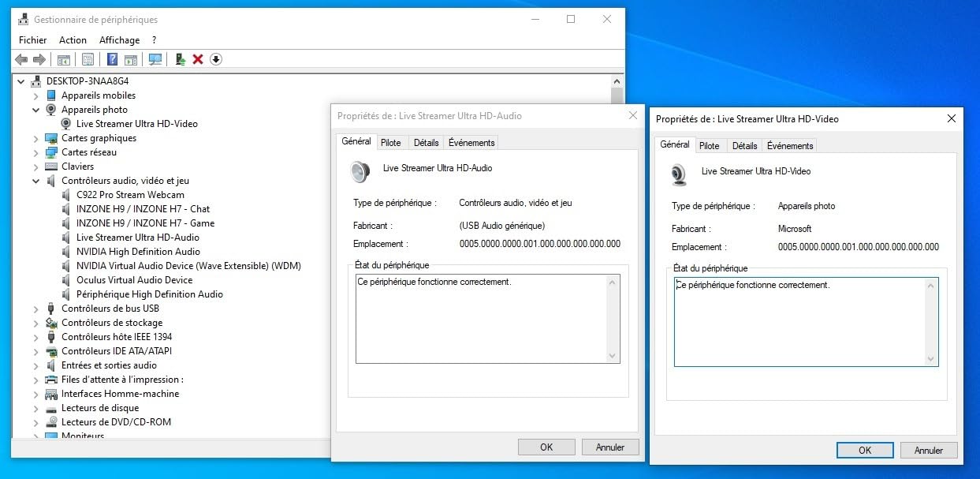The height and width of the screenshot is (479, 980).
Task: Toggle the console tree toolbar icon
Action: tap(64, 59)
